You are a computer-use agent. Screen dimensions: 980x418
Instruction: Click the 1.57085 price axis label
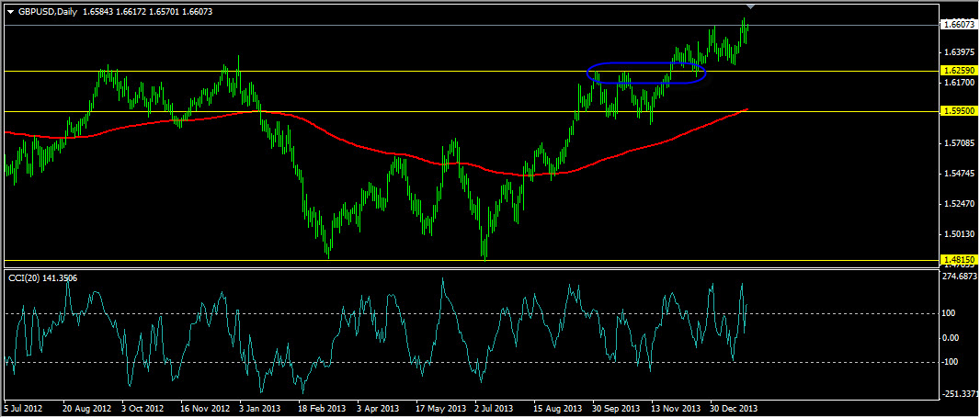pos(959,143)
